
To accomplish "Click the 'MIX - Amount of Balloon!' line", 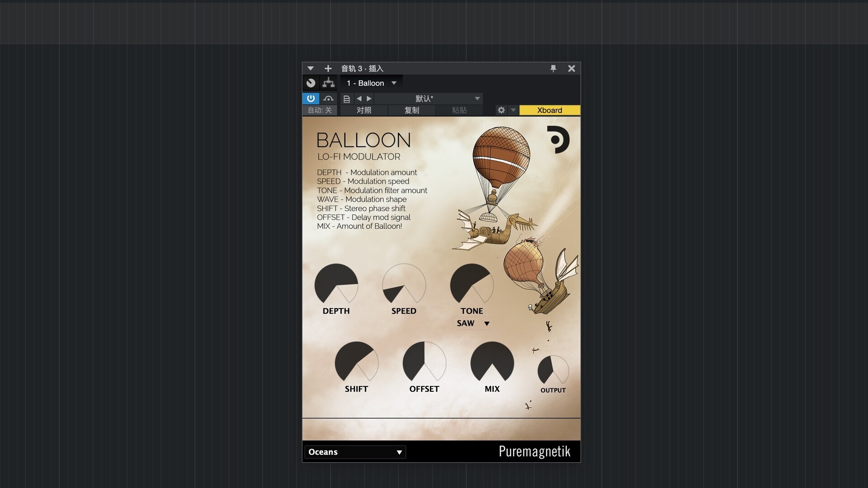I will pyautogui.click(x=359, y=226).
